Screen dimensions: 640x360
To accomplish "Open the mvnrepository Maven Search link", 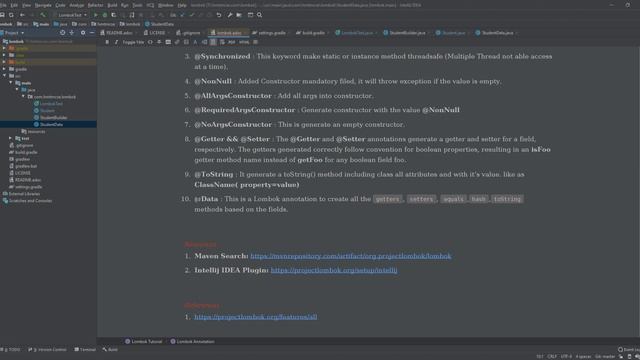I will coord(351,256).
